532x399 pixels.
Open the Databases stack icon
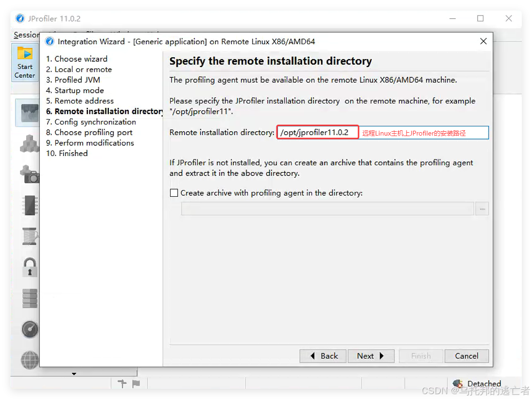(30, 298)
